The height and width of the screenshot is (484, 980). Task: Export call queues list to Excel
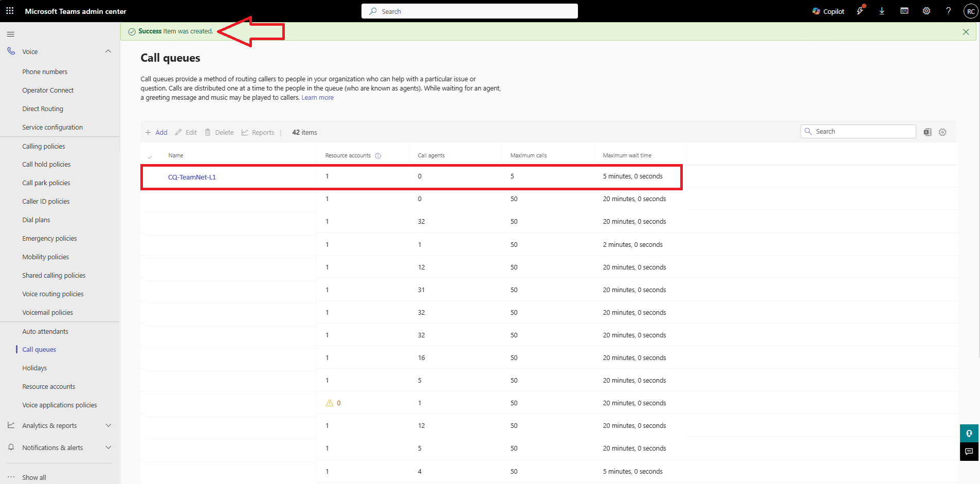[x=928, y=132]
